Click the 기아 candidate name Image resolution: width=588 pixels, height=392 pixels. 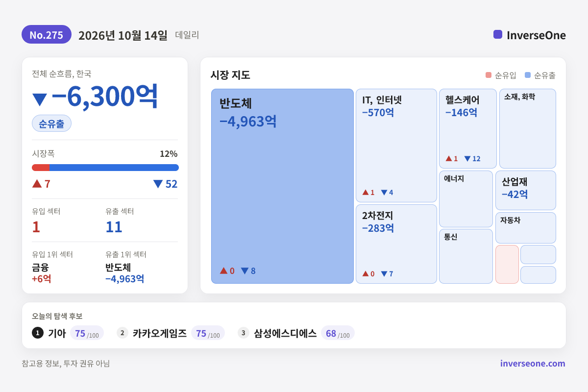pyautogui.click(x=57, y=333)
